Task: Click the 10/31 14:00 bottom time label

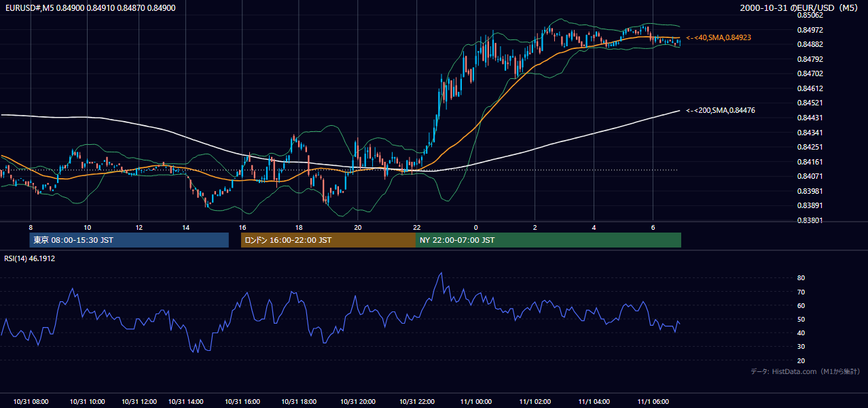Action: (x=186, y=402)
